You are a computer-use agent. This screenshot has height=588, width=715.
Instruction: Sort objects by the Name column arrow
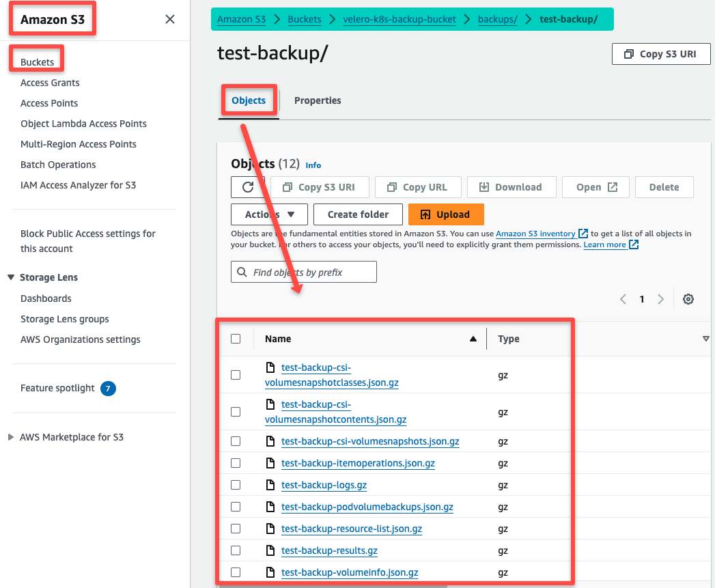click(x=473, y=338)
